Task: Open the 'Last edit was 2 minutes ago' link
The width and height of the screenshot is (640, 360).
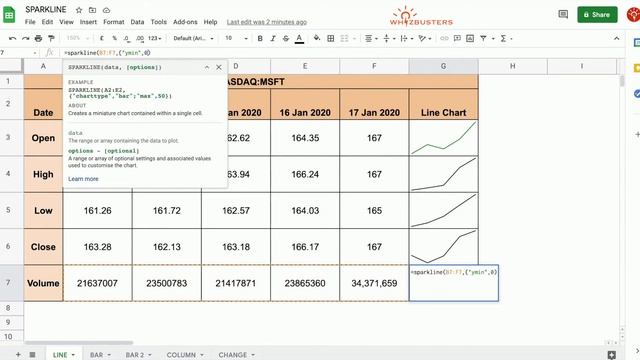Action: point(267,22)
